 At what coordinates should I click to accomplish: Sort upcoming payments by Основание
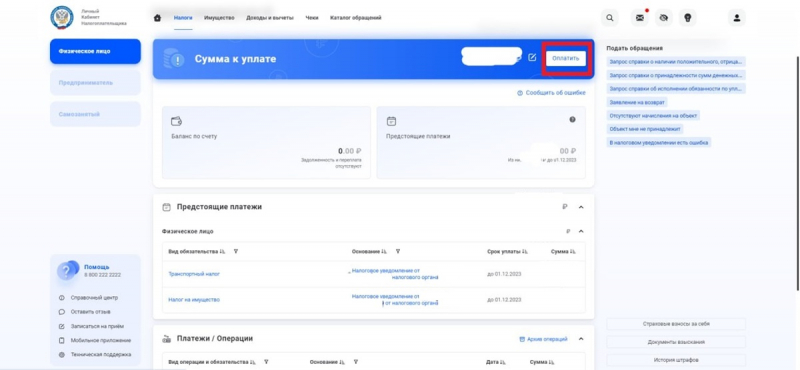click(x=384, y=252)
